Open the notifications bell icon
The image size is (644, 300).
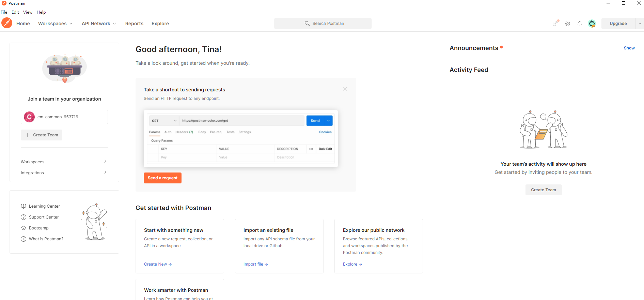580,24
